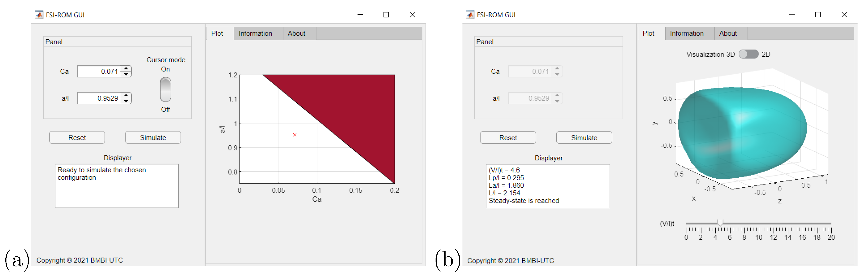The width and height of the screenshot is (868, 280).
Task: Click MATLAB icon in left window title bar
Action: point(39,15)
